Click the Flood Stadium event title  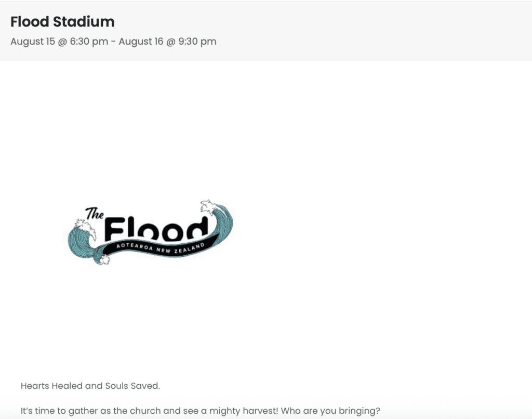click(x=62, y=22)
